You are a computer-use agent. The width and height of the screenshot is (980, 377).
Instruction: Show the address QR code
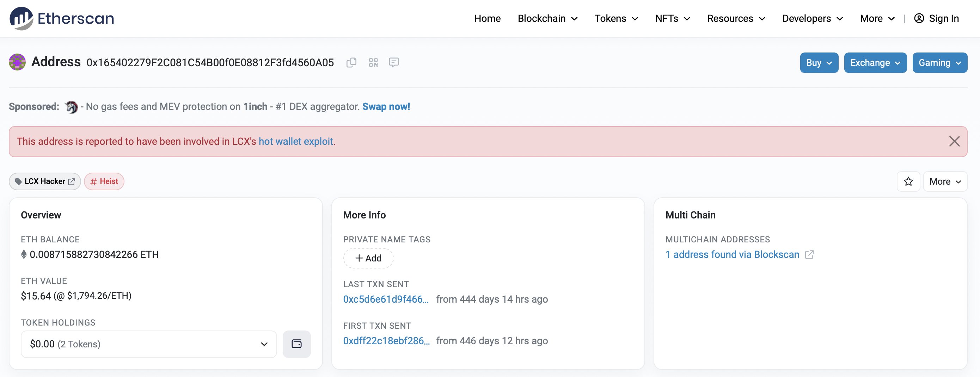(x=373, y=62)
